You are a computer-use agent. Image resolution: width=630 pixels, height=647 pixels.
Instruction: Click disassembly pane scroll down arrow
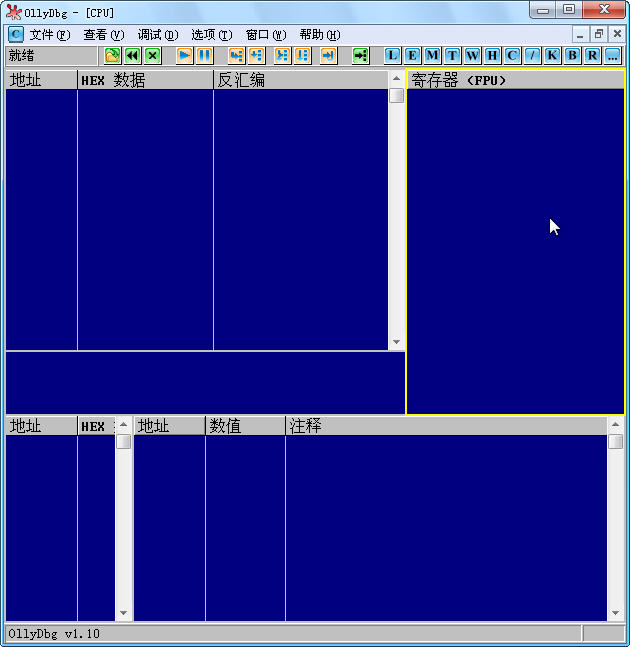click(396, 342)
